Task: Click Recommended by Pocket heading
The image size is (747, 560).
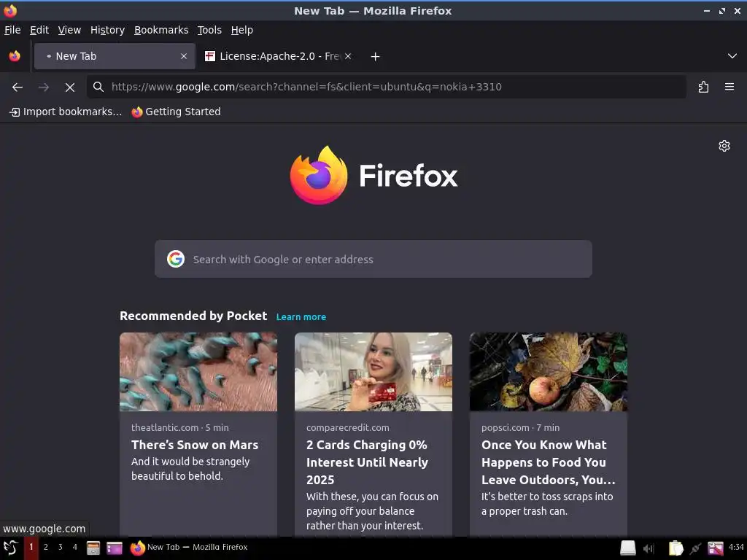Action: [x=193, y=316]
